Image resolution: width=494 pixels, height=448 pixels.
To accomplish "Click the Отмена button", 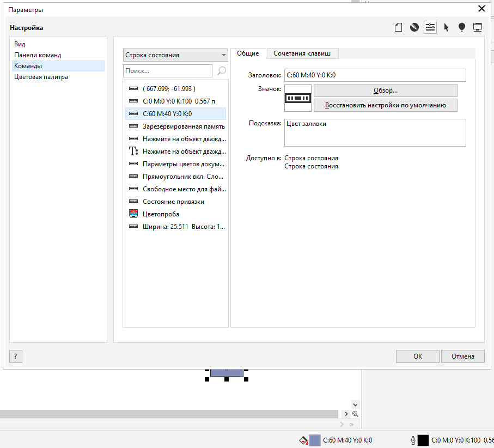I will [x=462, y=356].
